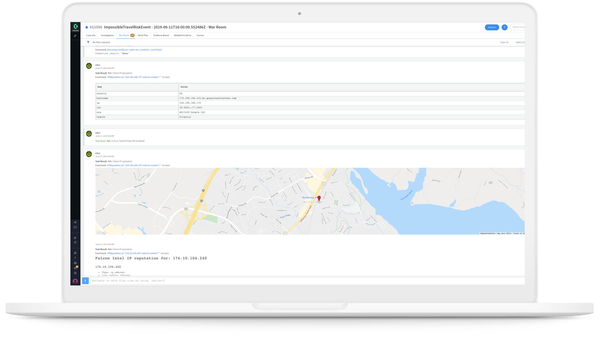
Task: Open the jobs briefcase icon in the sidebar
Action: tap(75, 263)
